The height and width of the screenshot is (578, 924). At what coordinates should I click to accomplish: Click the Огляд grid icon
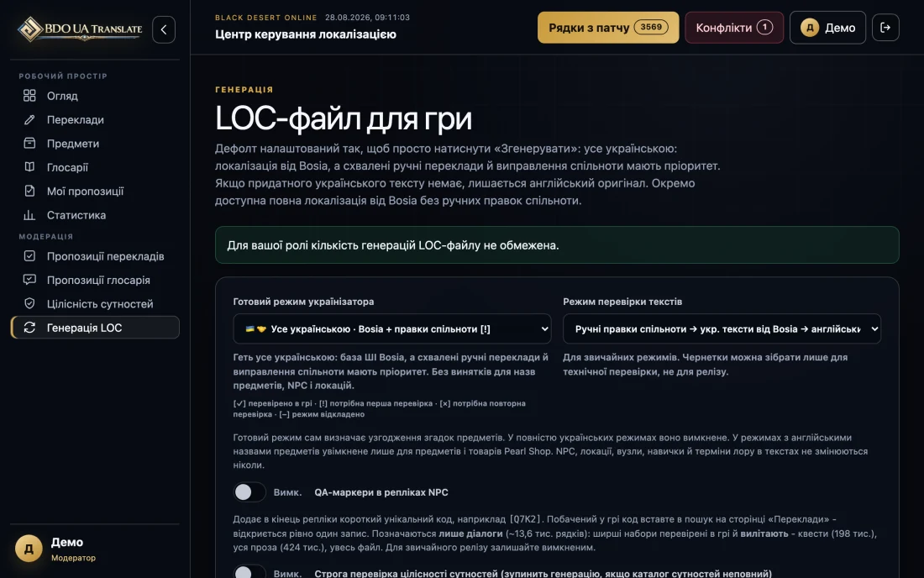(x=29, y=96)
